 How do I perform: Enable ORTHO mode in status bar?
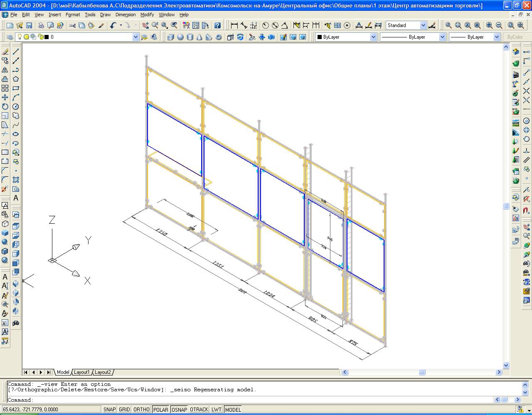[x=141, y=410]
